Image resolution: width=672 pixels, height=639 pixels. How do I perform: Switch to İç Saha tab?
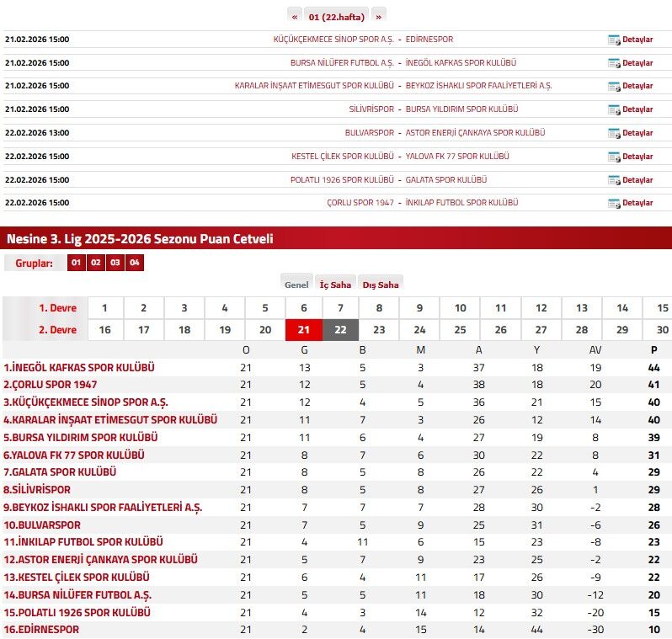coord(335,285)
